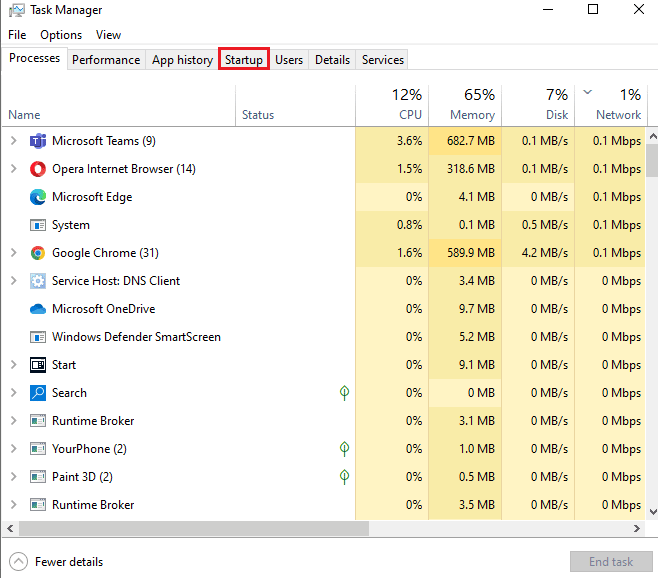Screen dimensions: 658x578
Task: Click the Opera Internet Browser icon
Action: tap(38, 169)
